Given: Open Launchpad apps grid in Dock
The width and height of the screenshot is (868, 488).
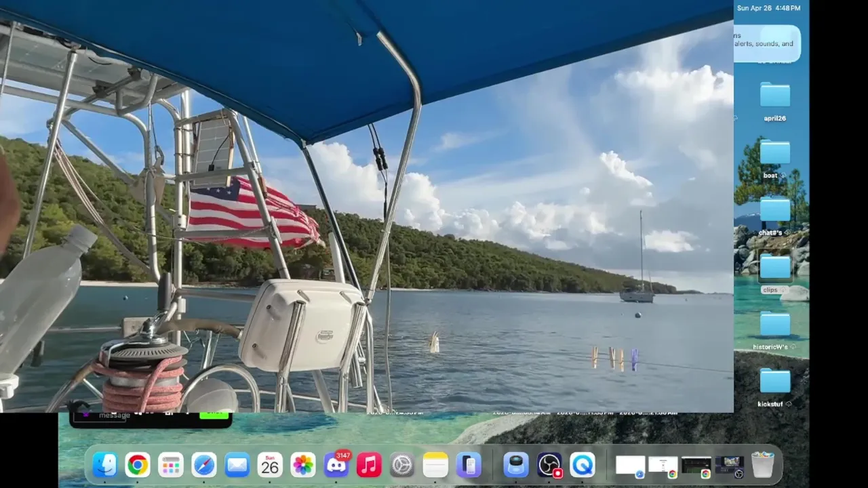Looking at the screenshot, I should pyautogui.click(x=171, y=465).
